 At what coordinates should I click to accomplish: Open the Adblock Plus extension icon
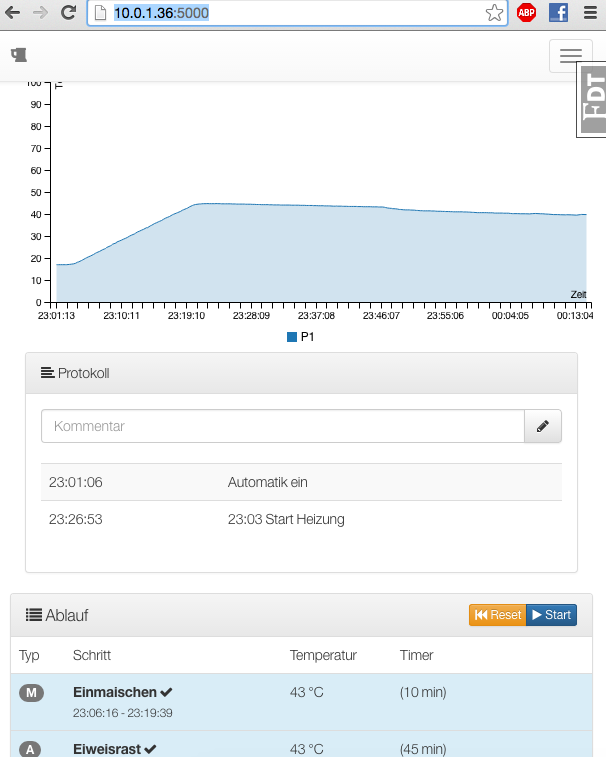tap(526, 13)
